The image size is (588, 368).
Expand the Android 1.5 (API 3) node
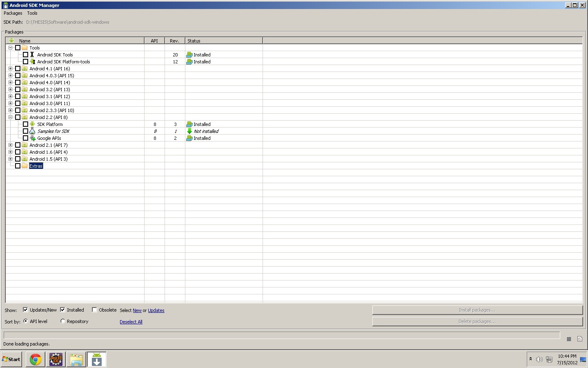point(10,159)
